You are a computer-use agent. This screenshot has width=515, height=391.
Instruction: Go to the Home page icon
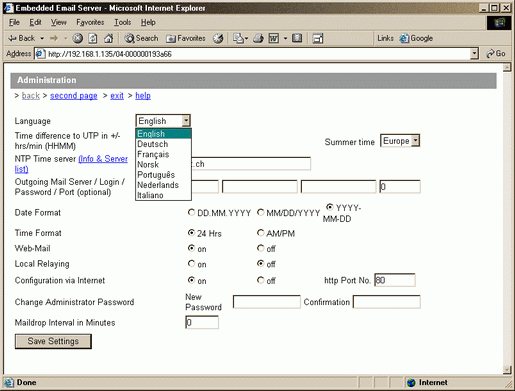tap(108, 38)
